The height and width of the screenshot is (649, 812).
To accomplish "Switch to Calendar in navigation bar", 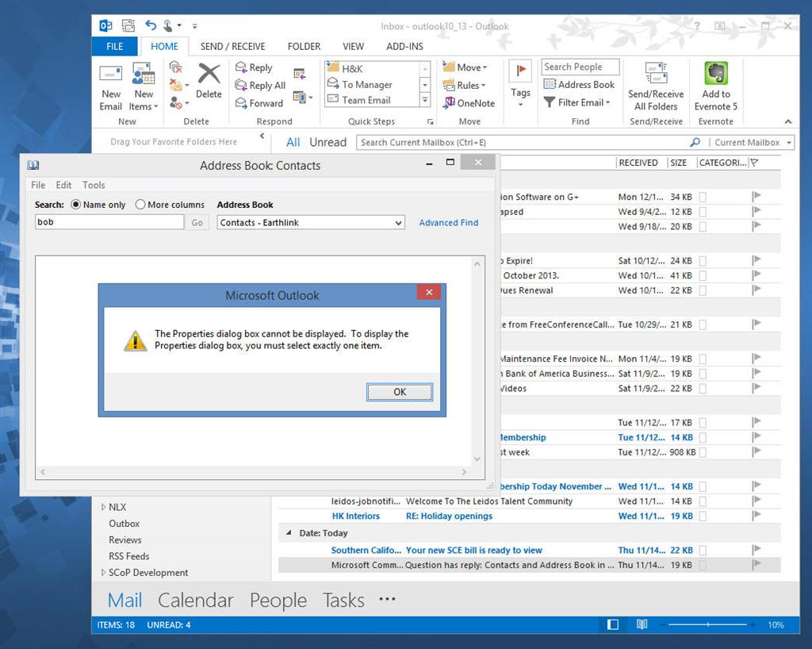I will [195, 600].
